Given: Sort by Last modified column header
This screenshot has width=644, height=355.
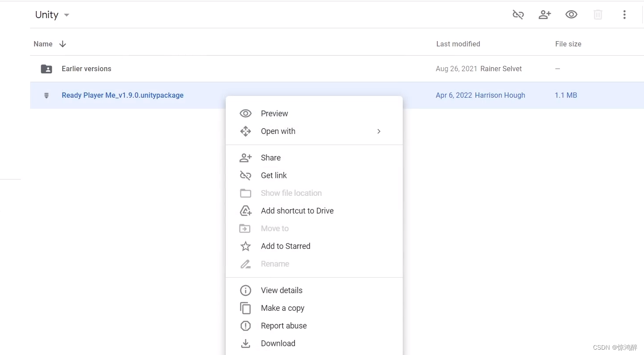Looking at the screenshot, I should (458, 44).
